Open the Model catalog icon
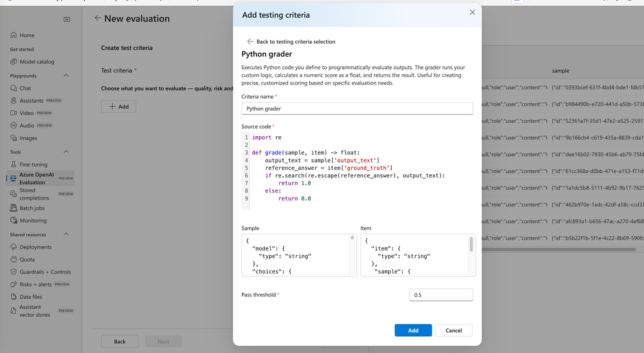Screen dimensions: 644x353 (14, 62)
